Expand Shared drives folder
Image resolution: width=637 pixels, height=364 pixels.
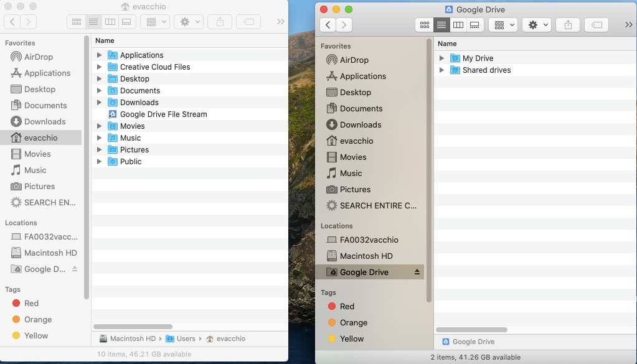click(441, 70)
